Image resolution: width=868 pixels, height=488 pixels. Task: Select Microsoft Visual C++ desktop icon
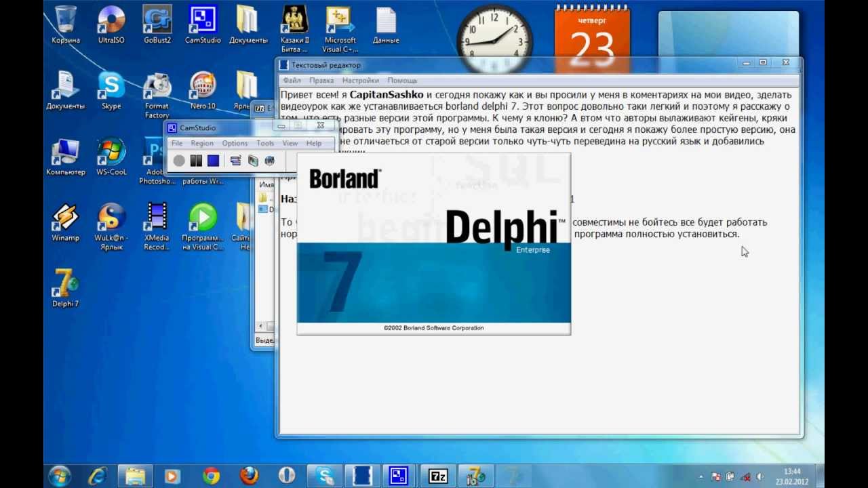(340, 29)
